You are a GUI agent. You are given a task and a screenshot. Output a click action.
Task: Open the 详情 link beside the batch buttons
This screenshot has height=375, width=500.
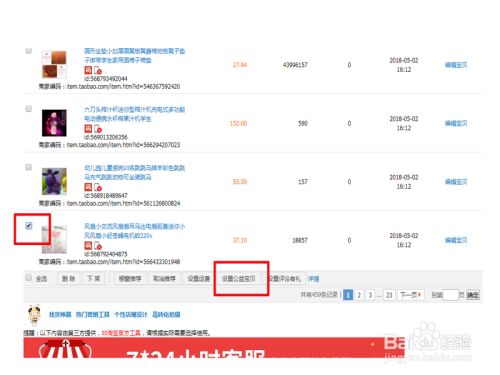coord(313,279)
